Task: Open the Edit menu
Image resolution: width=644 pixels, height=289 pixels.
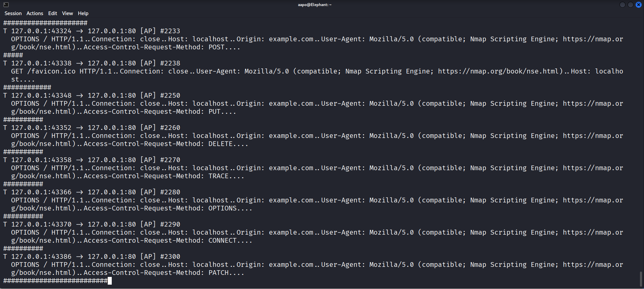Action: (53, 13)
